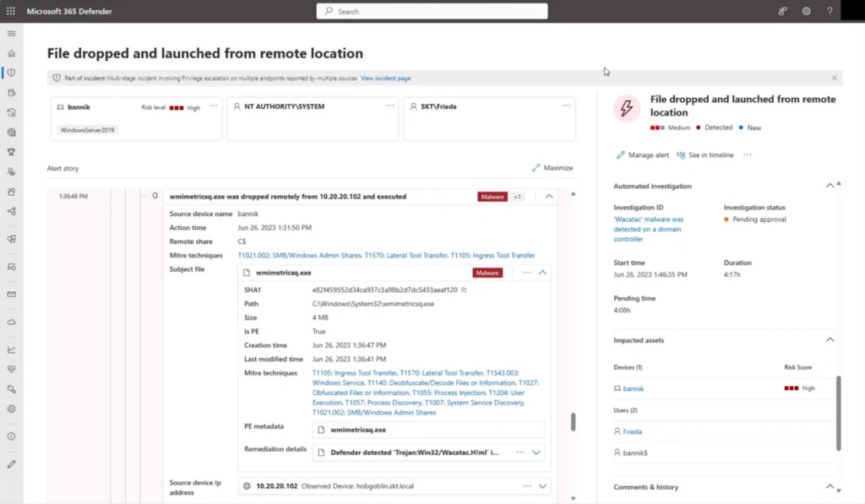Open the Settings gear in top bar
This screenshot has height=504, width=865.
click(806, 11)
